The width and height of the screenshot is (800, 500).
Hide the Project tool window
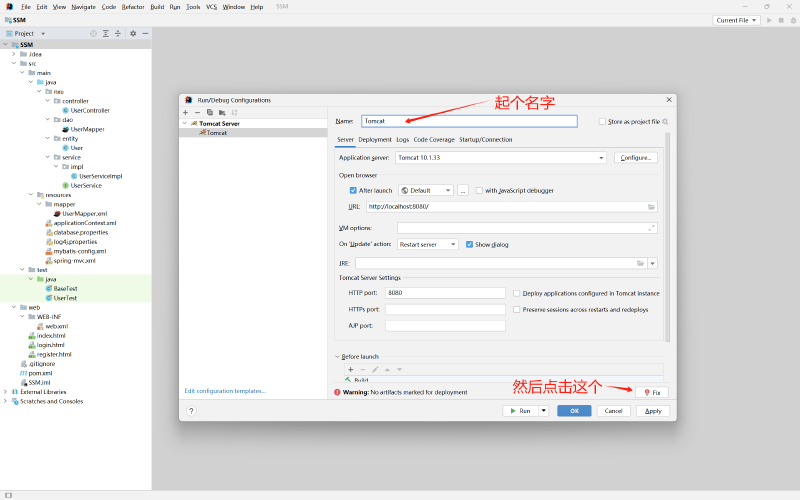tap(145, 33)
